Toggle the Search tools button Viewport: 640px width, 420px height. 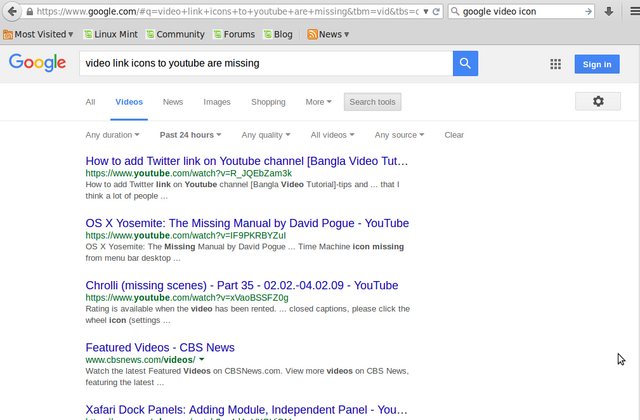coord(372,102)
